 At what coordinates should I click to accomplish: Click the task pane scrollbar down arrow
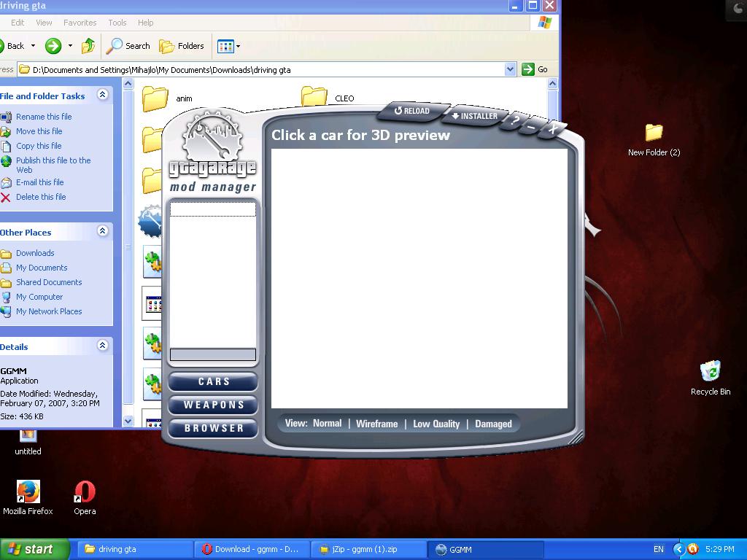pyautogui.click(x=128, y=421)
